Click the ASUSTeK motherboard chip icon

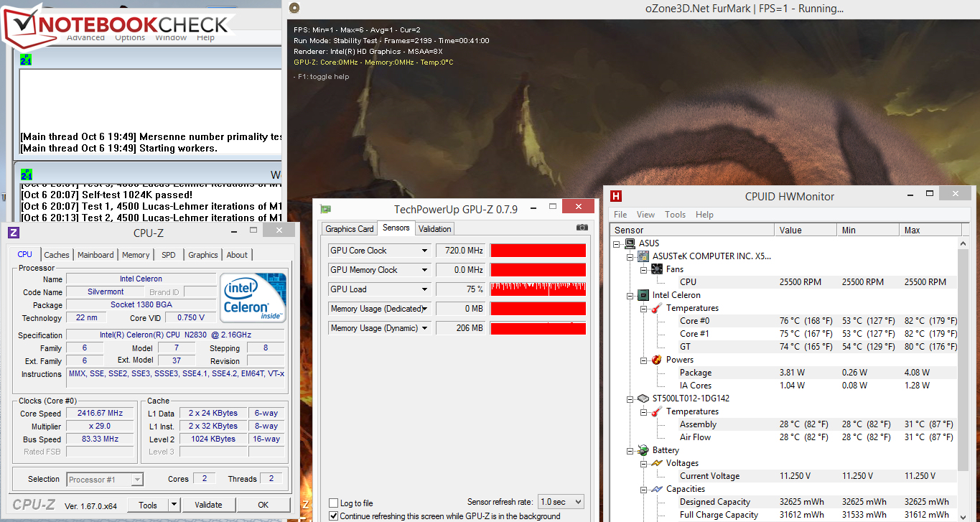click(x=643, y=256)
